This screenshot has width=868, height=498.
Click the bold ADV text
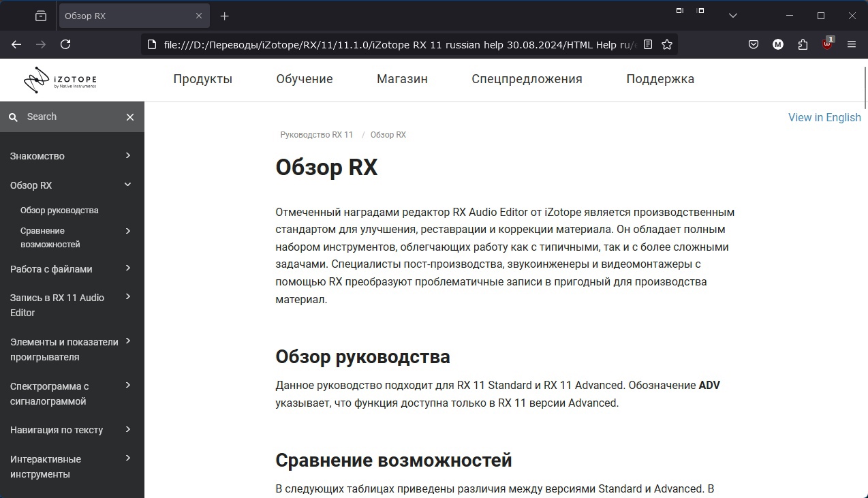click(709, 386)
